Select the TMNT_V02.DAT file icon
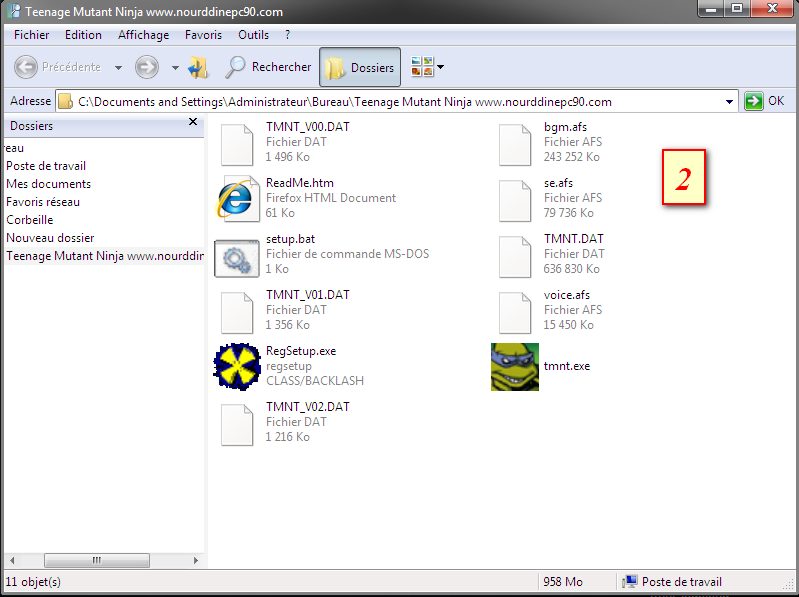 pyautogui.click(x=237, y=425)
